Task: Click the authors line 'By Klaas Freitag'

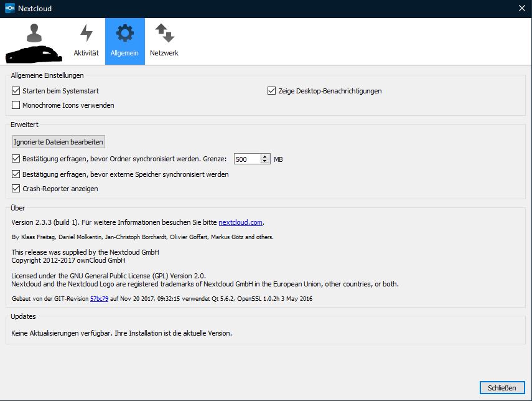Action: click(142, 237)
